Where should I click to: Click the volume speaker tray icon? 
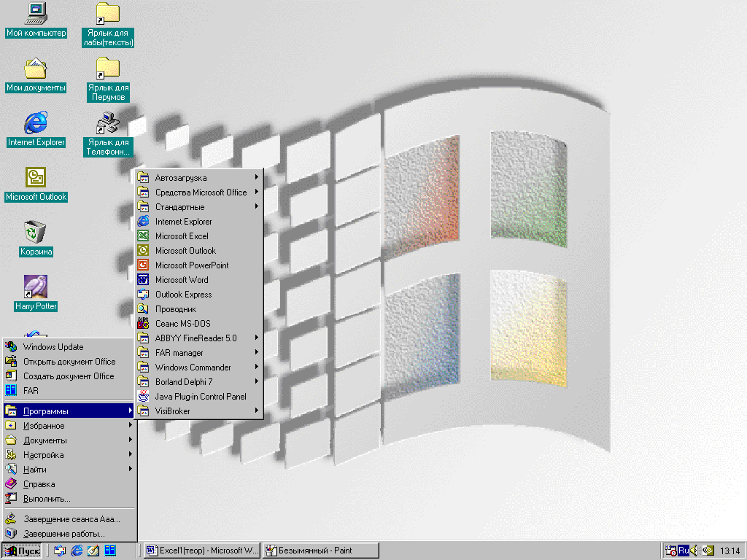(x=694, y=551)
